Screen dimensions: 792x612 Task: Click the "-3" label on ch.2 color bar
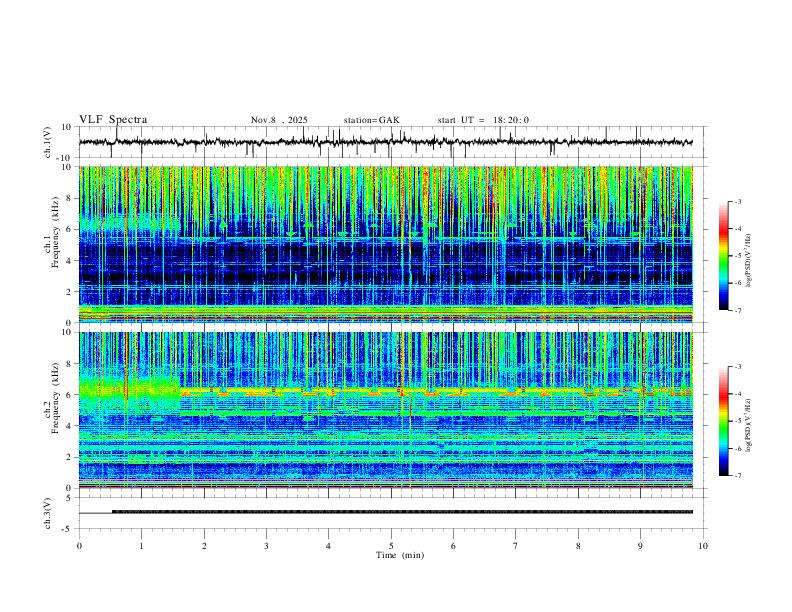point(737,366)
